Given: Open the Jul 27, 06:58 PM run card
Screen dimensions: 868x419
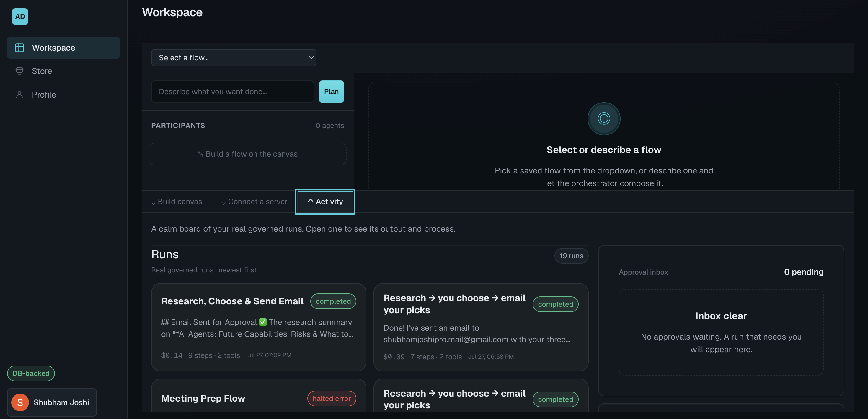Looking at the screenshot, I should [x=481, y=327].
